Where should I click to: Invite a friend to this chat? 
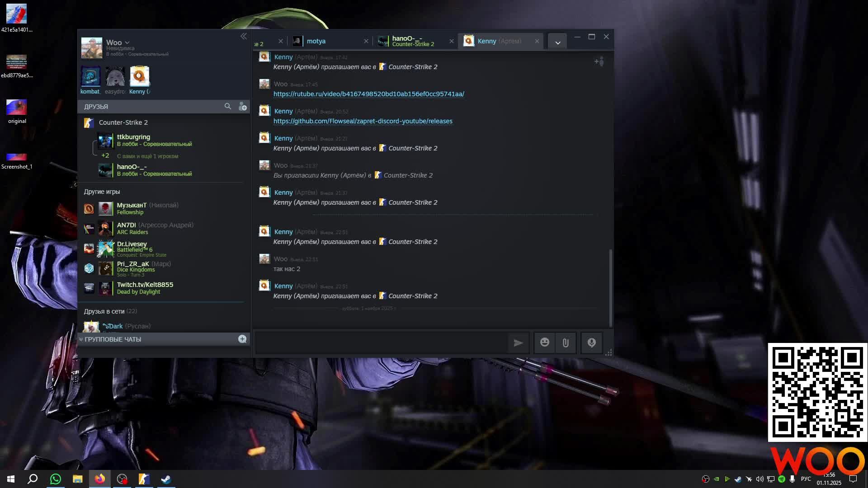599,61
